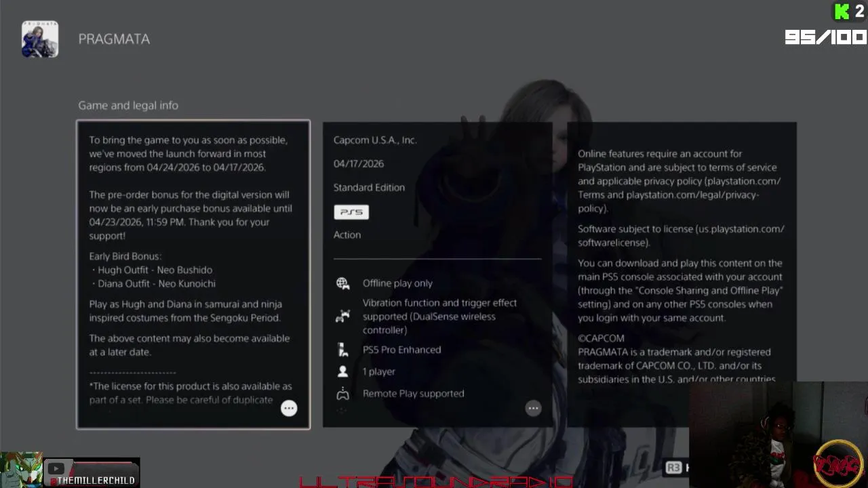Click the round gold logo badge overlay
This screenshot has width=868, height=488.
coord(838,464)
